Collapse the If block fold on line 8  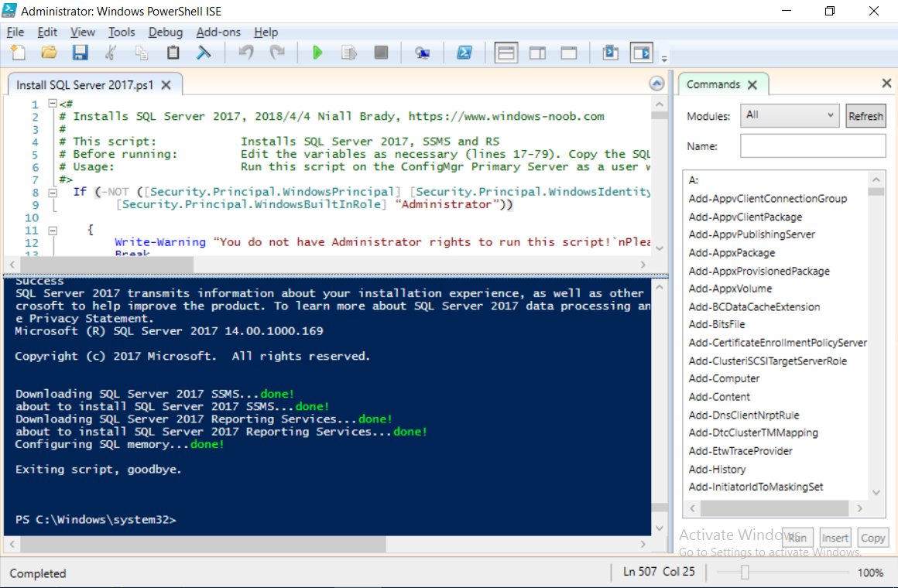(52, 193)
